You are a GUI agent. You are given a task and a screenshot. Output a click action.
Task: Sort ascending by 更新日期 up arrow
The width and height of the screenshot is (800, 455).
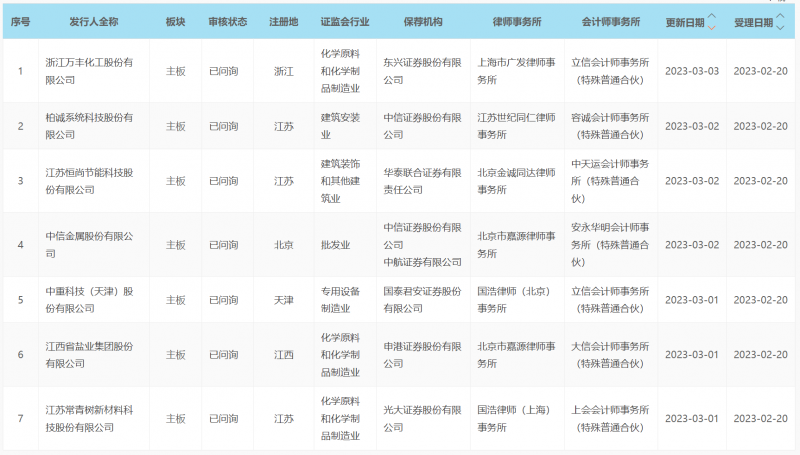712,16
